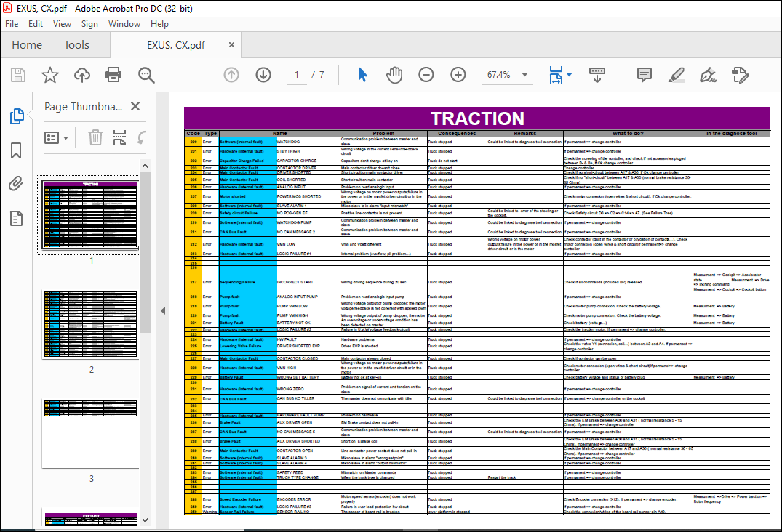Add file to starred favorites
This screenshot has height=532, width=782.
(50, 75)
